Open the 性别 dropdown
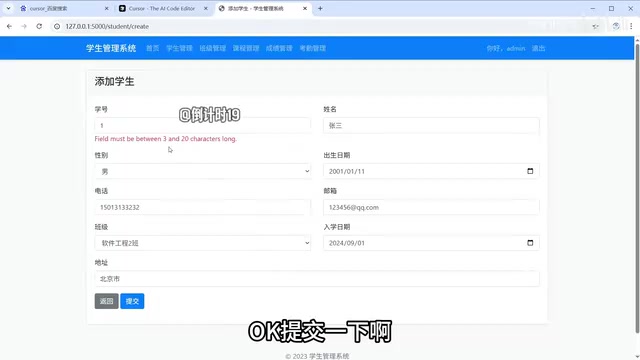 [202, 171]
